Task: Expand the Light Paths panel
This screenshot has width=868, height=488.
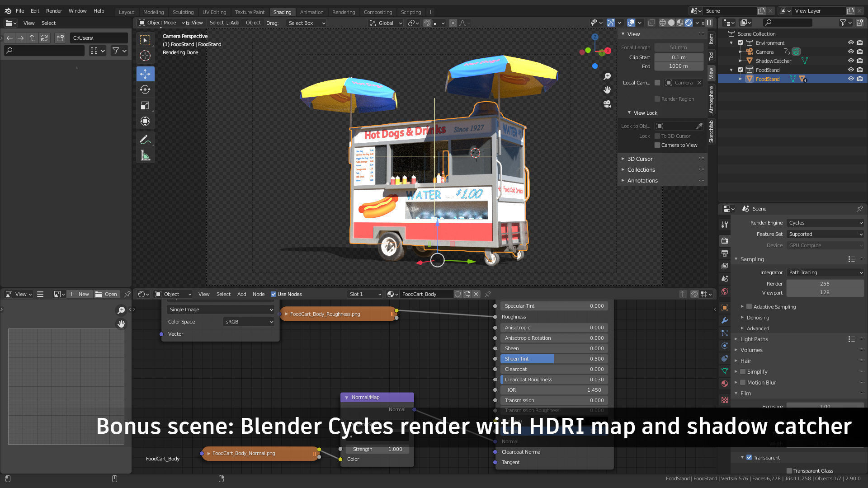Action: (754, 339)
